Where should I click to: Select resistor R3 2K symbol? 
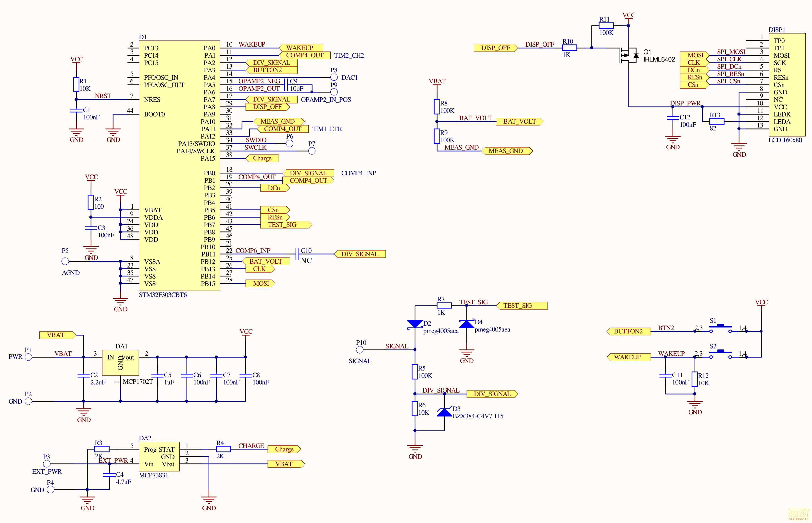(x=102, y=449)
